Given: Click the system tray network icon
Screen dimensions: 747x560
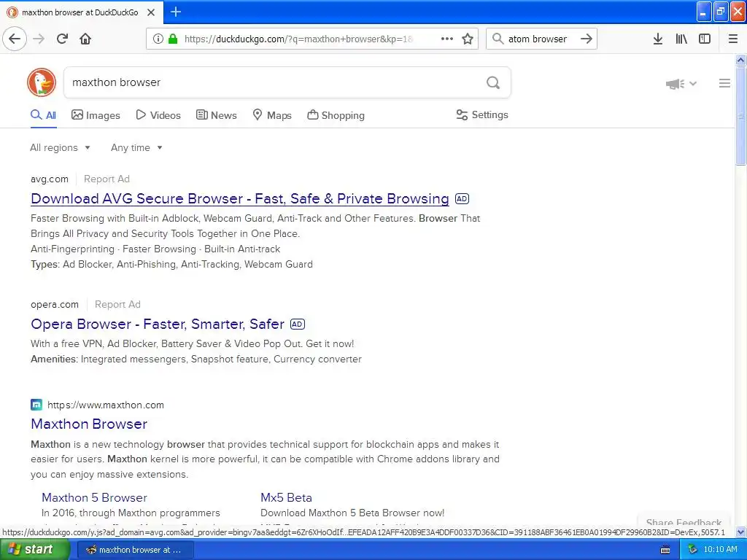Looking at the screenshot, I should [x=692, y=550].
